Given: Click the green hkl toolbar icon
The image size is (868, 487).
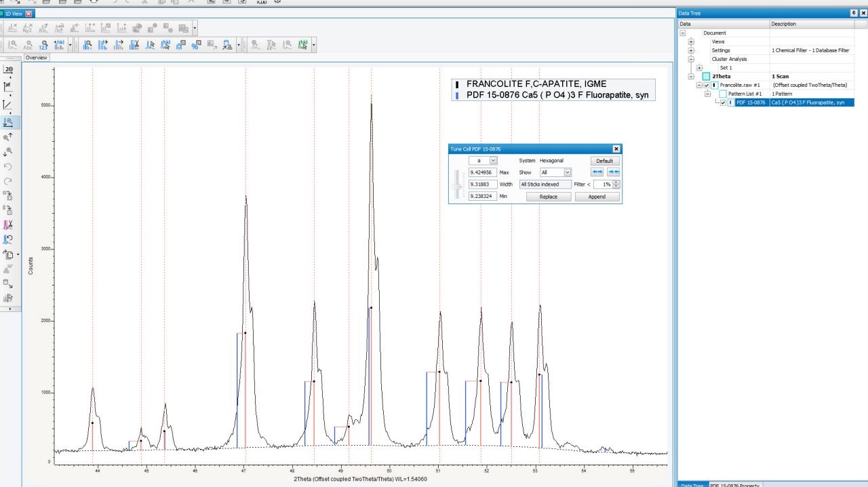Looking at the screenshot, I should pyautogui.click(x=303, y=45).
